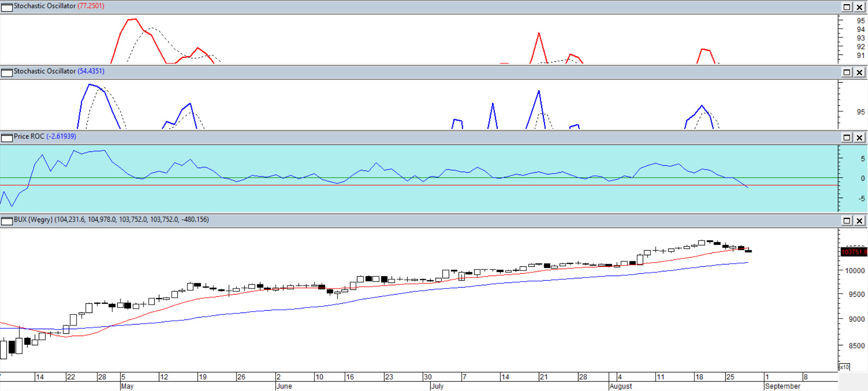Click the red 103751.8 last price label
The width and height of the screenshot is (868, 391).
point(854,252)
